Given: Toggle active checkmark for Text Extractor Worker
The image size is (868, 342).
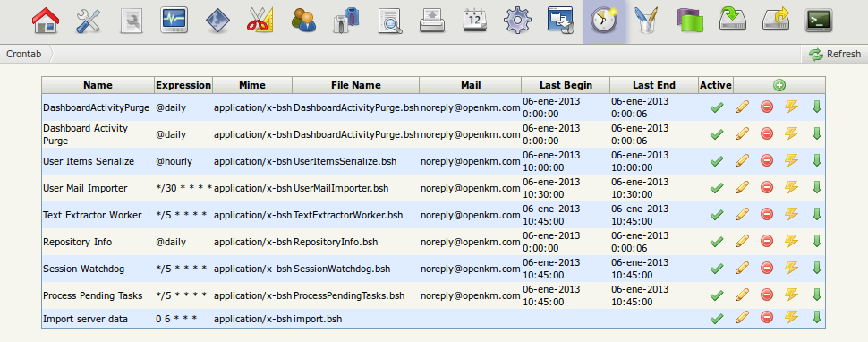Looking at the screenshot, I should click(716, 215).
